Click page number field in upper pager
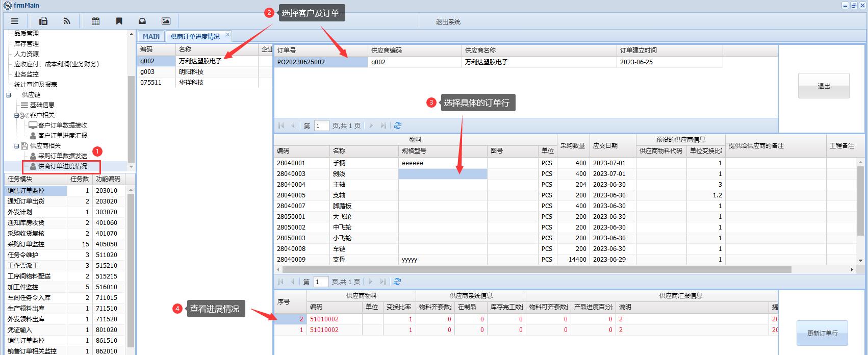The height and width of the screenshot is (355, 868). [321, 125]
